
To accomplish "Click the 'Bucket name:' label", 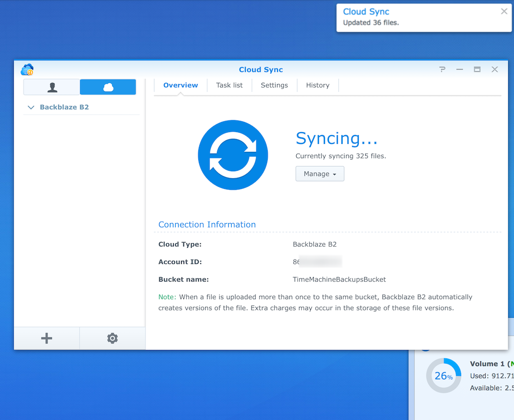I will pyautogui.click(x=184, y=280).
